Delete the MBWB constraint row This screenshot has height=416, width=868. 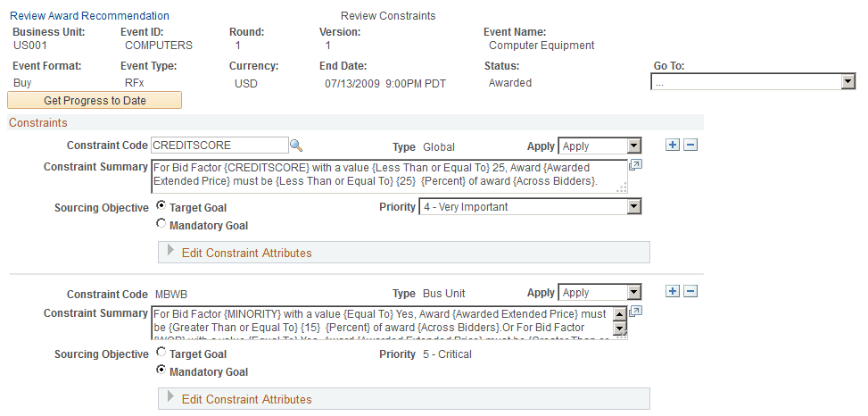(690, 292)
